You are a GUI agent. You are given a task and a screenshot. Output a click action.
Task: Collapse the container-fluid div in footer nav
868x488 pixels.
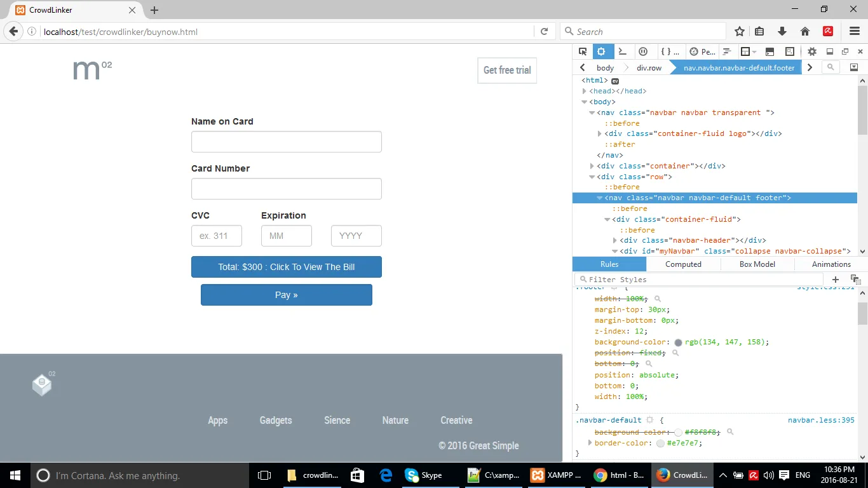coord(607,219)
